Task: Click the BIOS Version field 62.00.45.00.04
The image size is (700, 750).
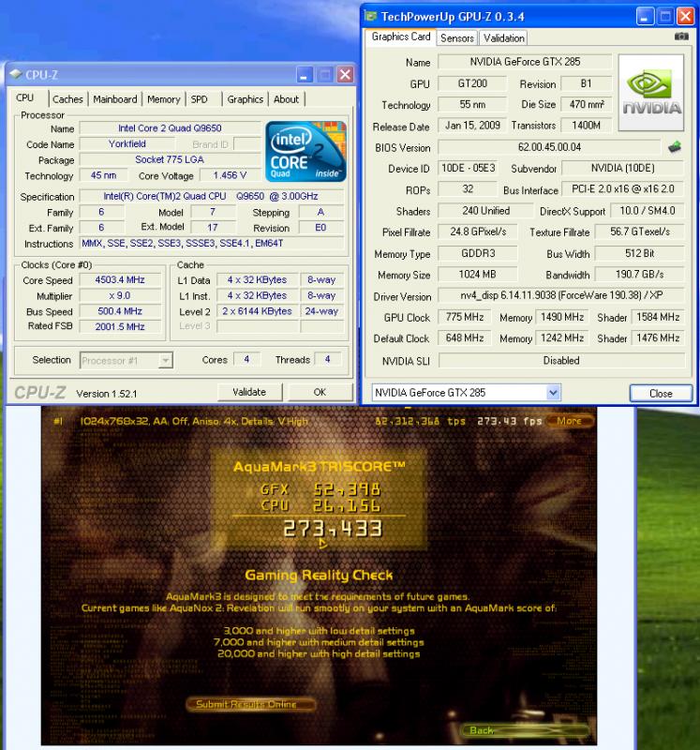Action: (549, 147)
